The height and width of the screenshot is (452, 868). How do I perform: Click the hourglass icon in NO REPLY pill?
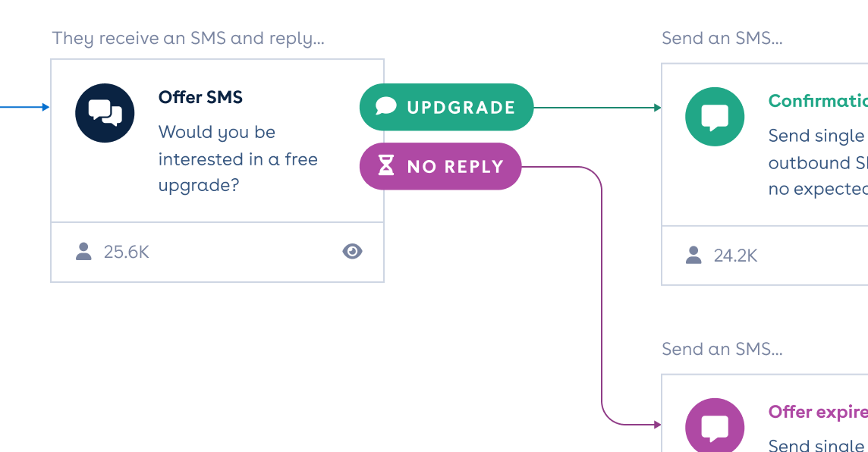pos(386,166)
